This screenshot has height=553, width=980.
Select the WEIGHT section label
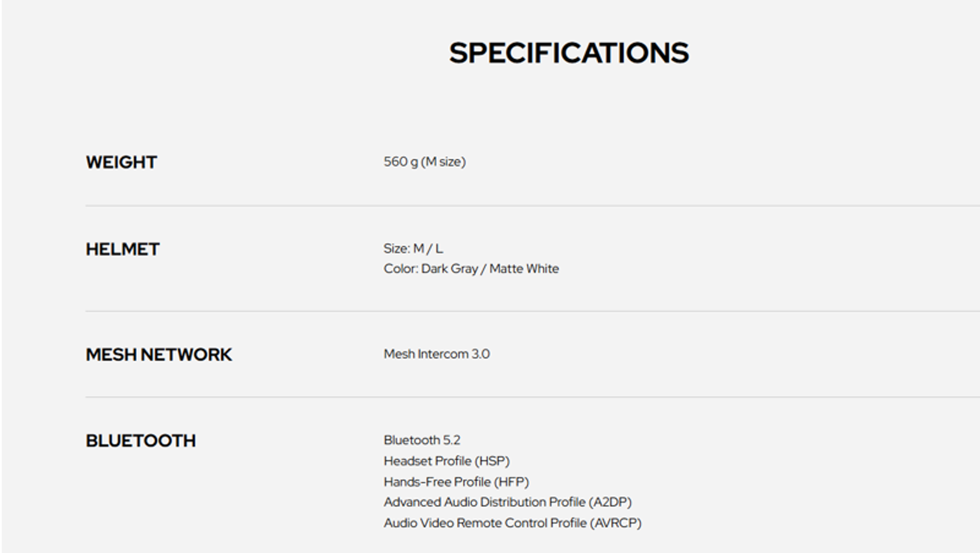click(121, 162)
